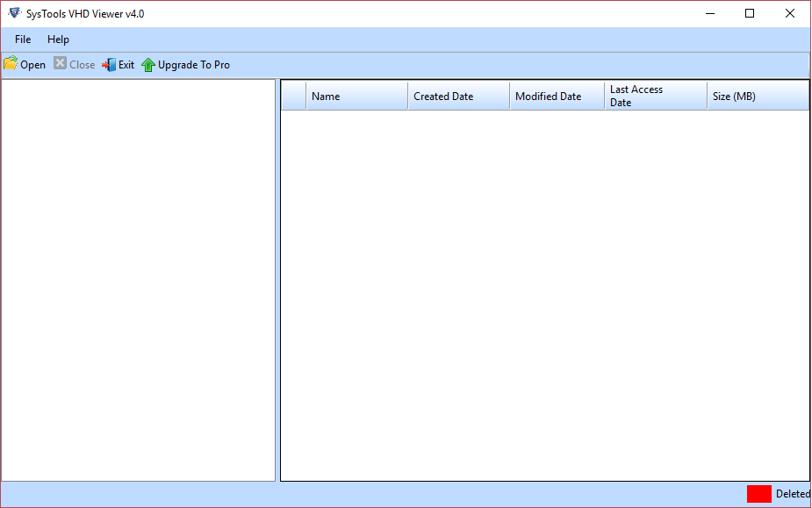
Task: Sort by Modified Date column
Action: tap(557, 96)
